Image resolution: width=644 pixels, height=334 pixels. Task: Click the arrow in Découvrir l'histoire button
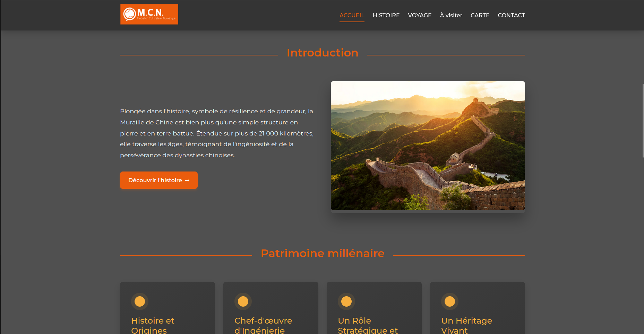(187, 180)
